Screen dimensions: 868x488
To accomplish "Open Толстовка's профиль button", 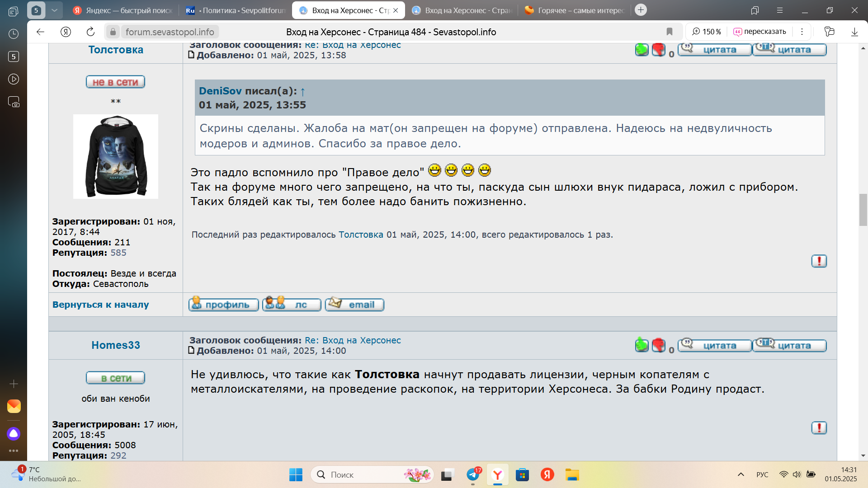I will 223,305.
